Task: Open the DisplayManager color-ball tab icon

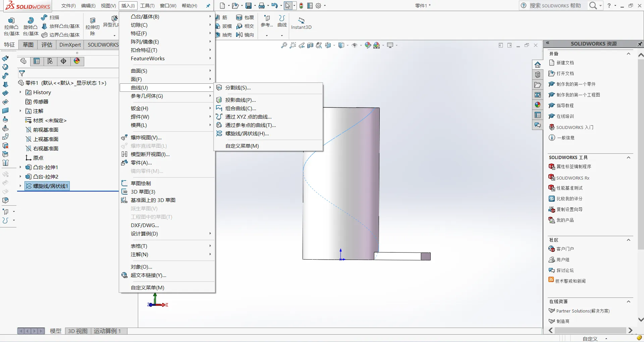Action: [77, 61]
